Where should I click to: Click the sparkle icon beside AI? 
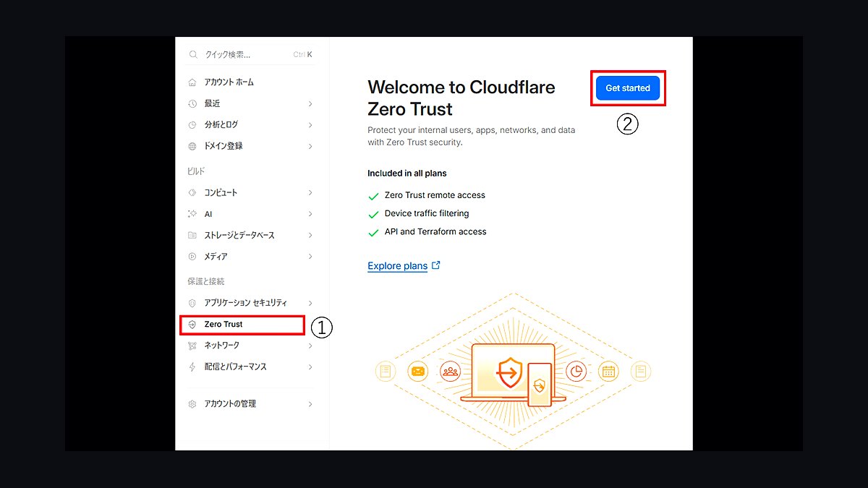click(192, 214)
